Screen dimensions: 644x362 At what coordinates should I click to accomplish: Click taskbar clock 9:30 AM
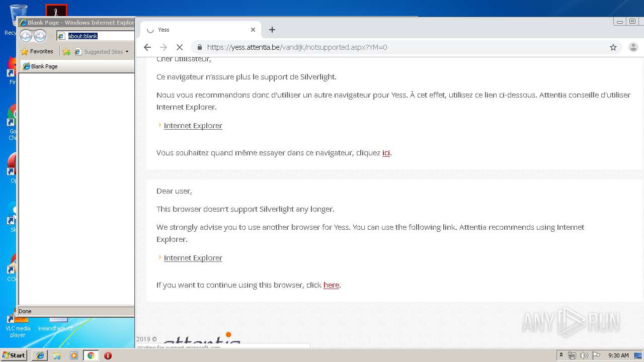tap(618, 355)
